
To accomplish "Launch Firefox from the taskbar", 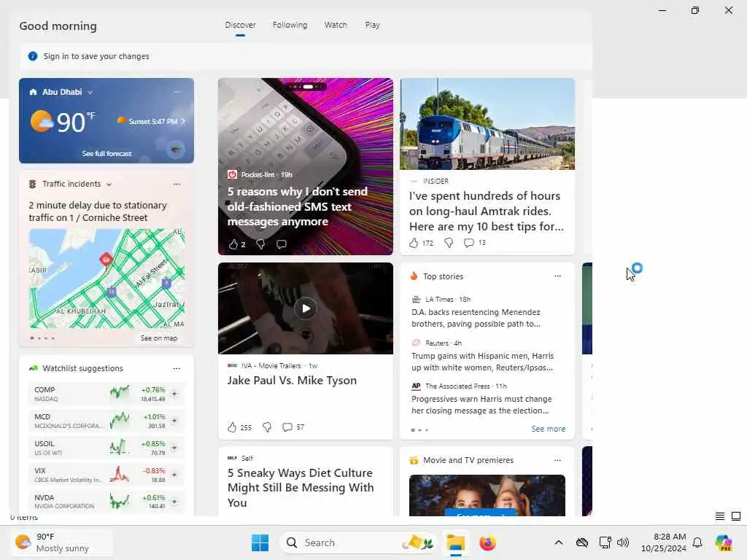I will 487,542.
